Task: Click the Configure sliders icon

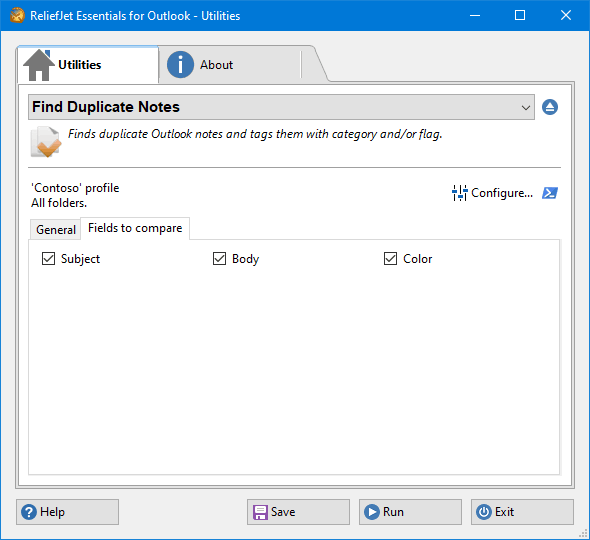Action: (459, 193)
